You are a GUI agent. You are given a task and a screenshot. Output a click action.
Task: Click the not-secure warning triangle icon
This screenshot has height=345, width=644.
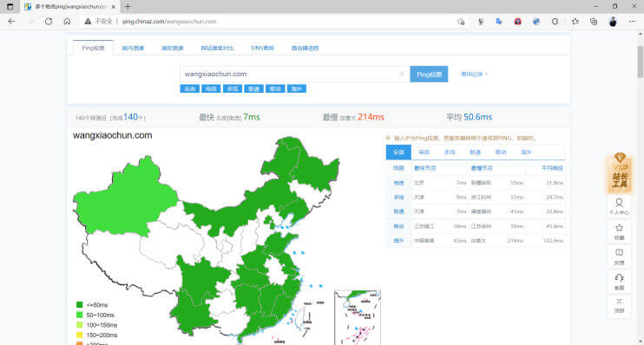coord(88,22)
